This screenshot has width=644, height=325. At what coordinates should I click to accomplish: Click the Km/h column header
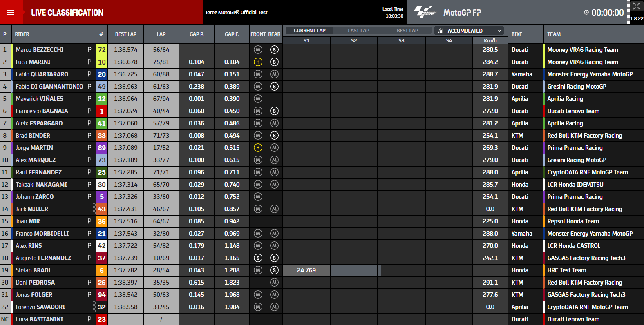point(490,40)
